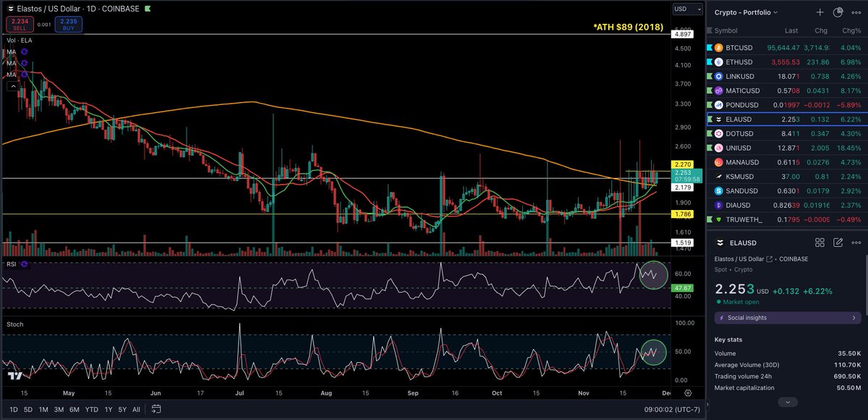The height and width of the screenshot is (420, 868).
Task: Click the 2.235 BUY button
Action: (68, 24)
